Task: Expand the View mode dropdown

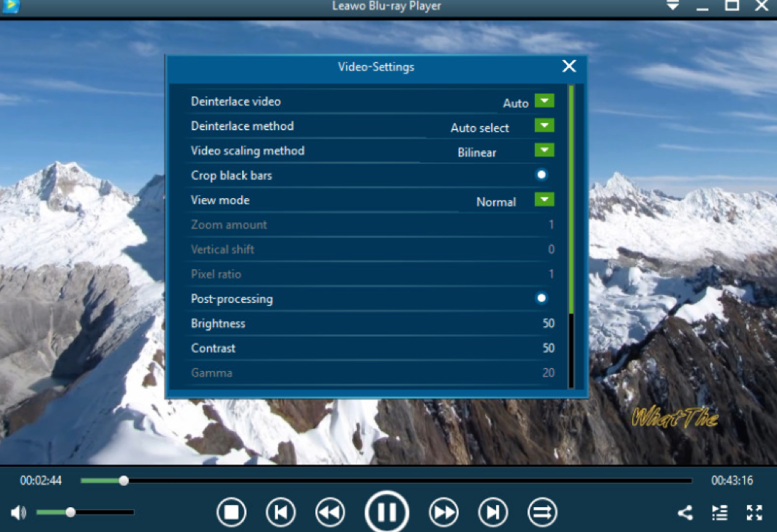Action: [544, 200]
